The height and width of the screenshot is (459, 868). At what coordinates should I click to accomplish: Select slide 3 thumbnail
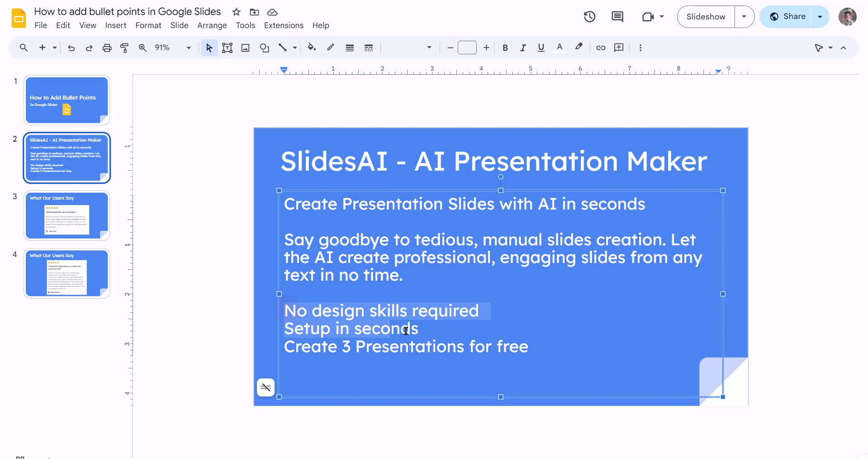pos(66,215)
